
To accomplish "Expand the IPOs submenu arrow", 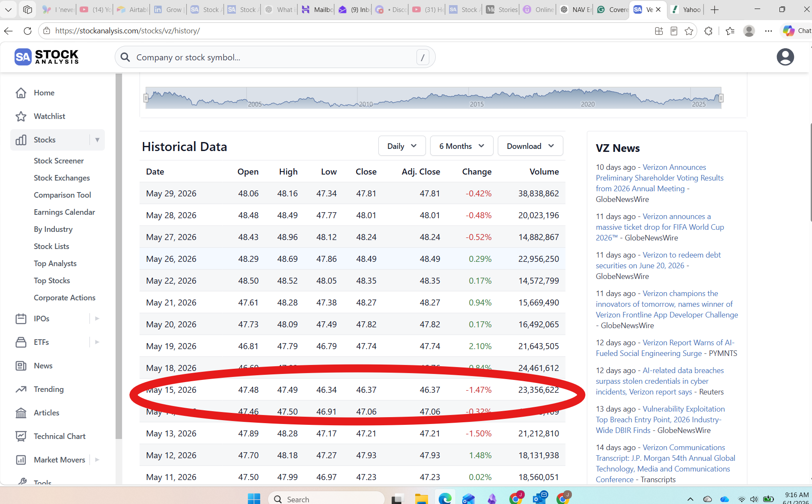I will coord(97,319).
